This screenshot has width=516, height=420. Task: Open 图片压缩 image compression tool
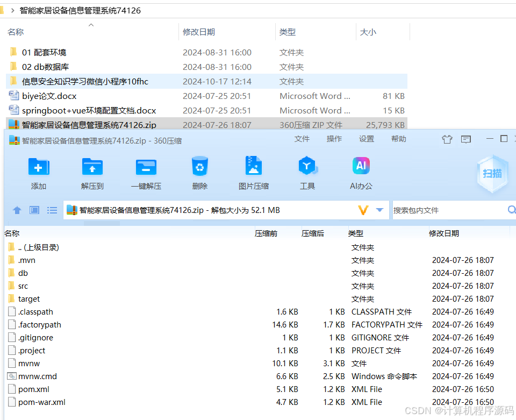(253, 172)
